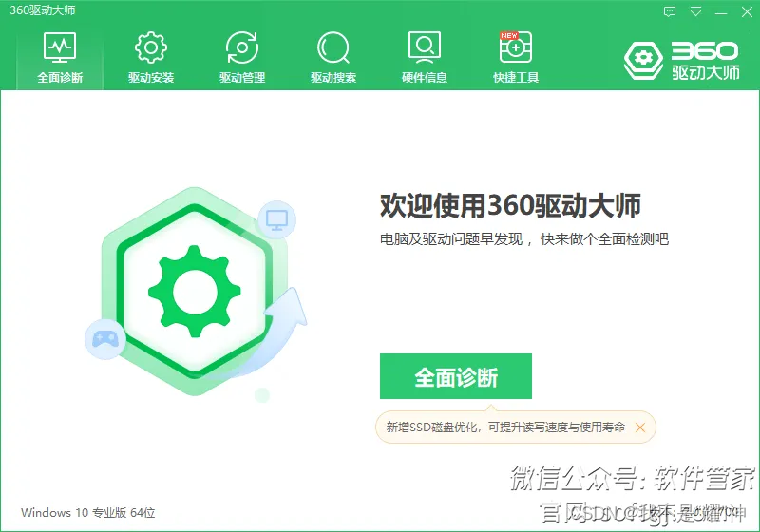Viewport: 760px width, 532px height.
Task: Click the Windows 10 专业版 64位 status text
Action: point(87,513)
